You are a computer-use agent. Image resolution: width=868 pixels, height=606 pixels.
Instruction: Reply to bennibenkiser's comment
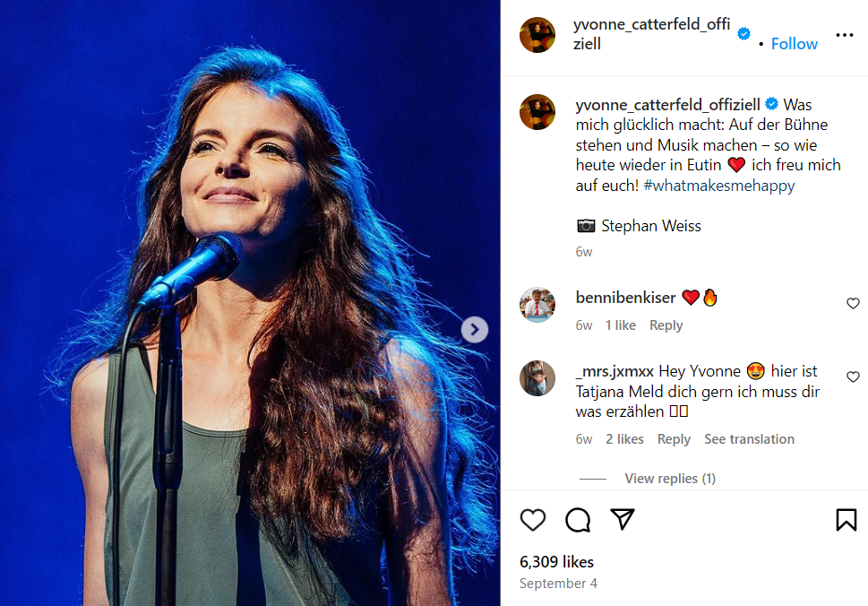666,325
